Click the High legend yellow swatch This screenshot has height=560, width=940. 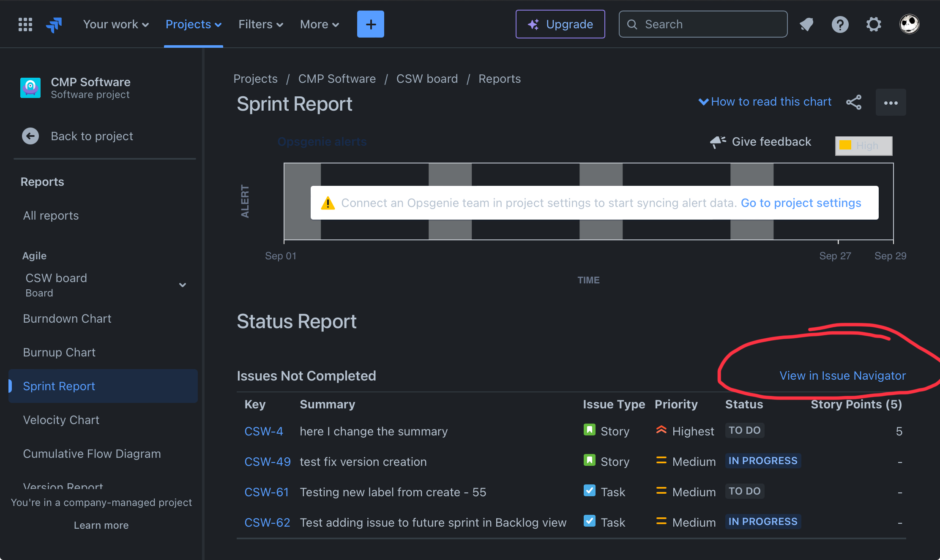pyautogui.click(x=845, y=145)
